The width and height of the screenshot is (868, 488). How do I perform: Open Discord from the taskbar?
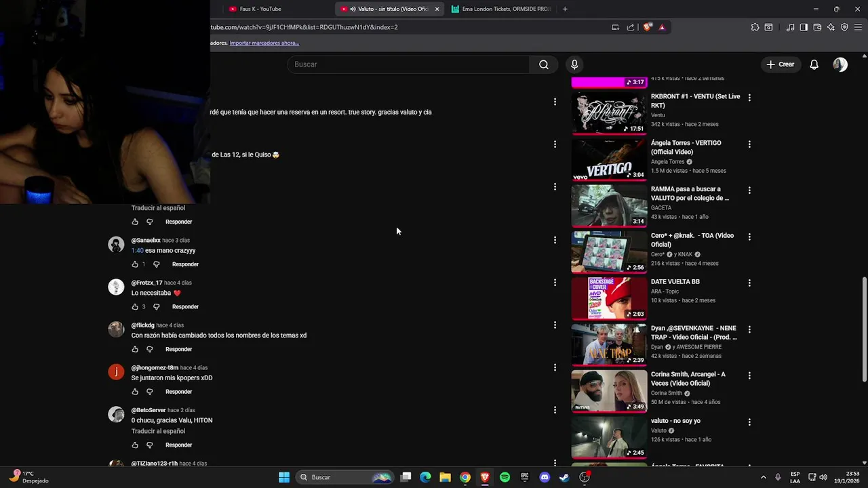point(544,477)
